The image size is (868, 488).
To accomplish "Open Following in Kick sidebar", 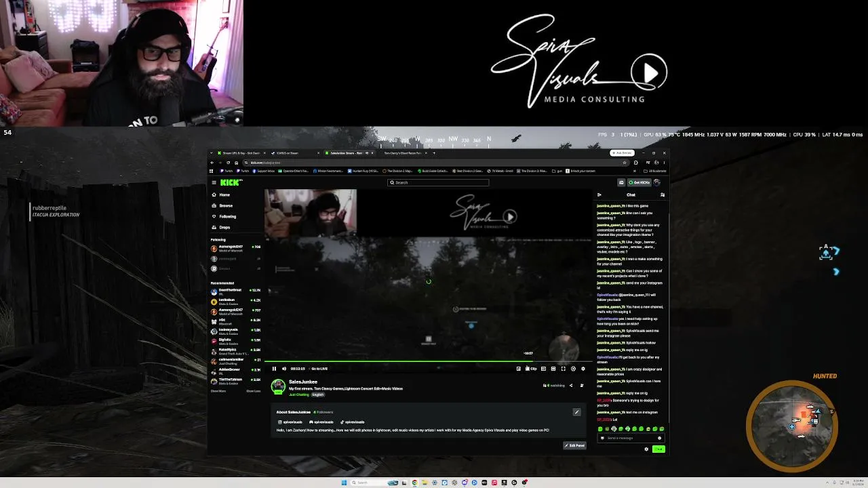I will [228, 216].
